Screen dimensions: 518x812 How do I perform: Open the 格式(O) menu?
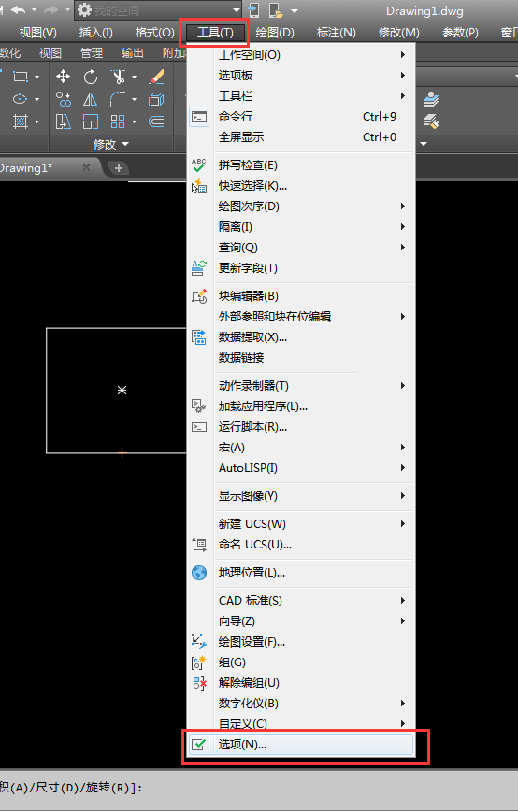pos(154,33)
